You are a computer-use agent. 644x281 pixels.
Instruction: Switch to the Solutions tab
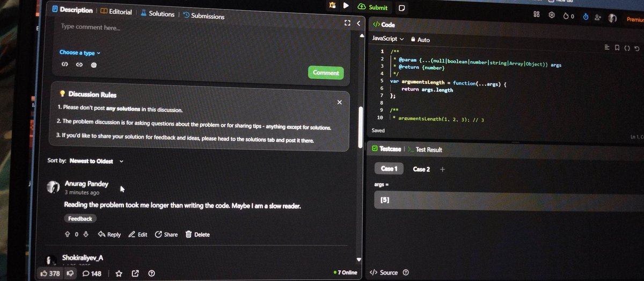pyautogui.click(x=157, y=13)
